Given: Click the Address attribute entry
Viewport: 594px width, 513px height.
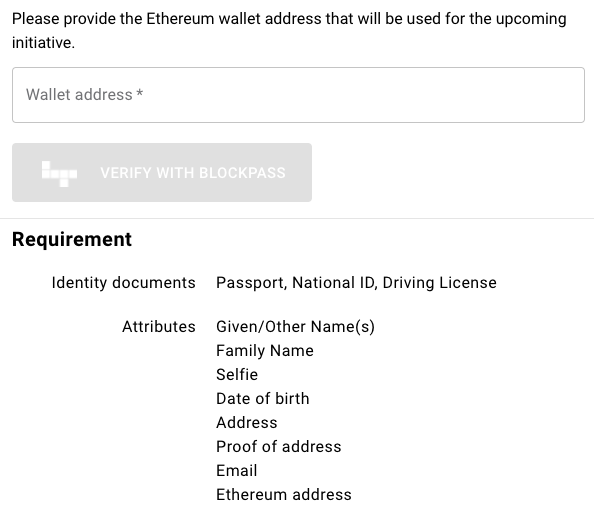Looking at the screenshot, I should pos(247,423).
